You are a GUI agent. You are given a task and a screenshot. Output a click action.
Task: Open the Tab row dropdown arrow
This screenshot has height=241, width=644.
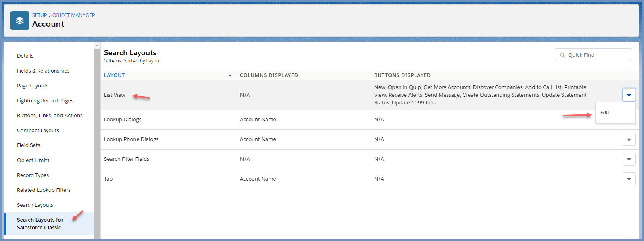(x=629, y=179)
